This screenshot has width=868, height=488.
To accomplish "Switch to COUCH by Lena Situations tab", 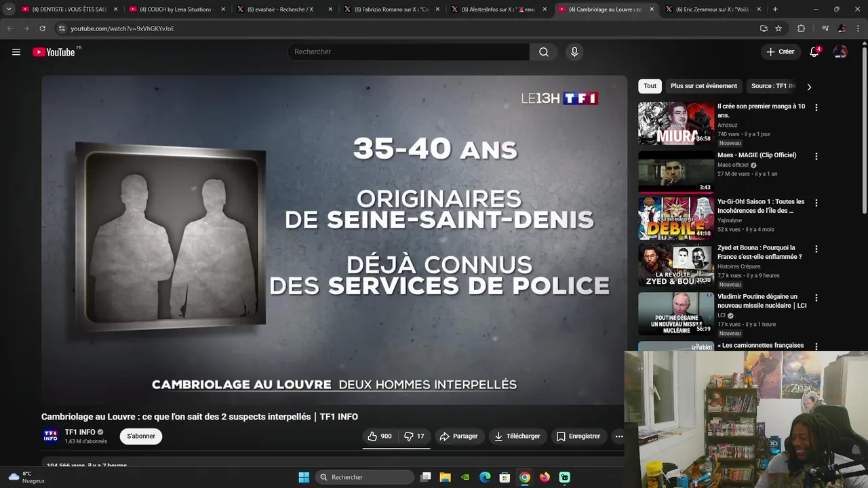I will pyautogui.click(x=176, y=9).
